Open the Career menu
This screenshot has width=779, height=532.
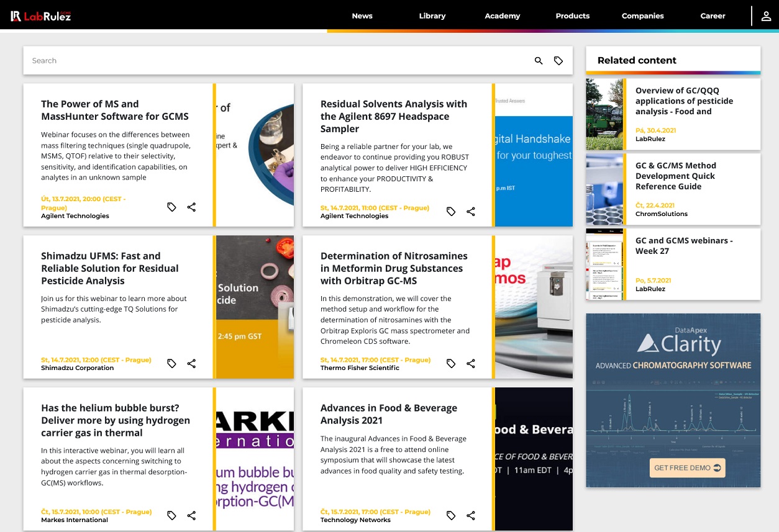pyautogui.click(x=713, y=16)
